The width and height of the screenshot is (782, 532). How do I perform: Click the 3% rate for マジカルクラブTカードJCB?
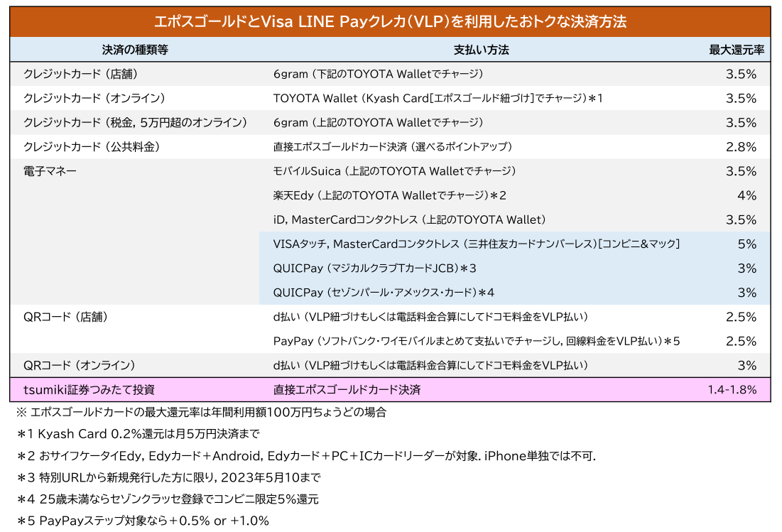click(746, 268)
